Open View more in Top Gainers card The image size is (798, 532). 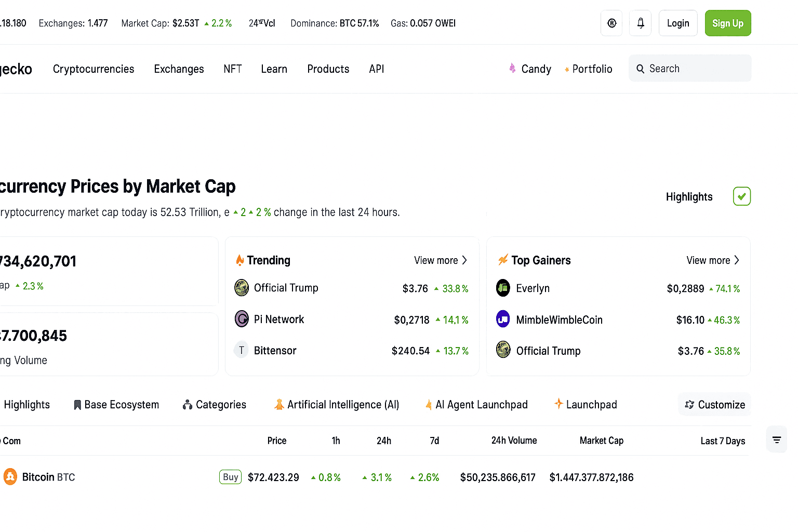pos(708,260)
